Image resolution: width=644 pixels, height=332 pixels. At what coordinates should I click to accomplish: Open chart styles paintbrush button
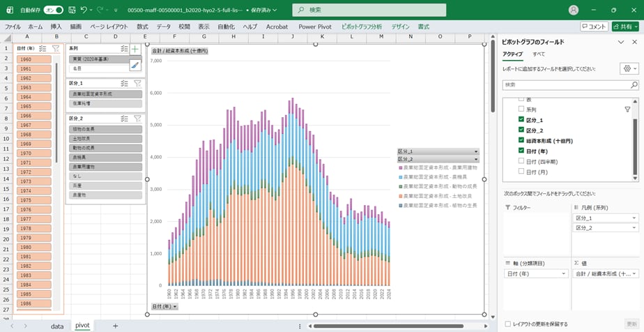click(135, 65)
